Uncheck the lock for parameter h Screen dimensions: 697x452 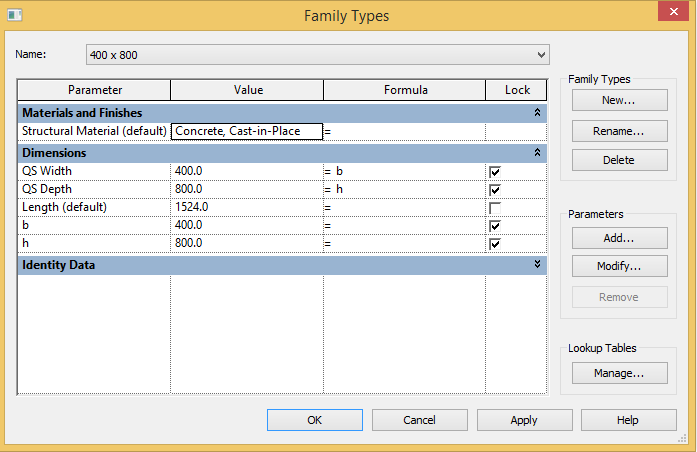click(495, 244)
